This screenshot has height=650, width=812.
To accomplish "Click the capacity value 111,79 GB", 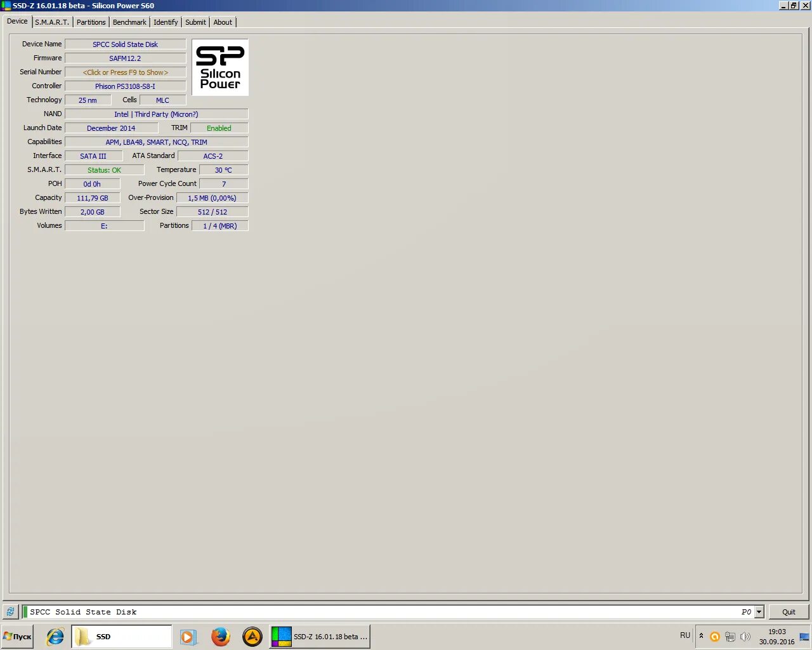I will 93,198.
